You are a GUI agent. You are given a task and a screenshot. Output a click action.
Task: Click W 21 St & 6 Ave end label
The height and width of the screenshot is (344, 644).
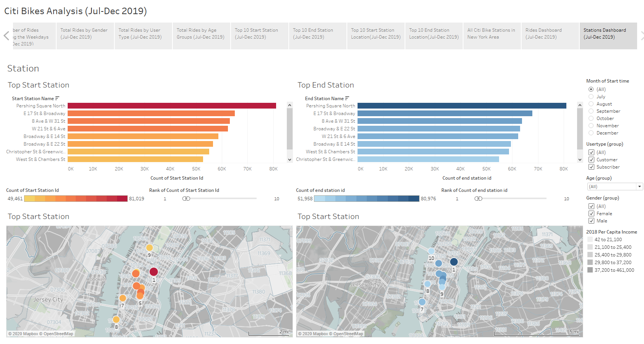338,136
